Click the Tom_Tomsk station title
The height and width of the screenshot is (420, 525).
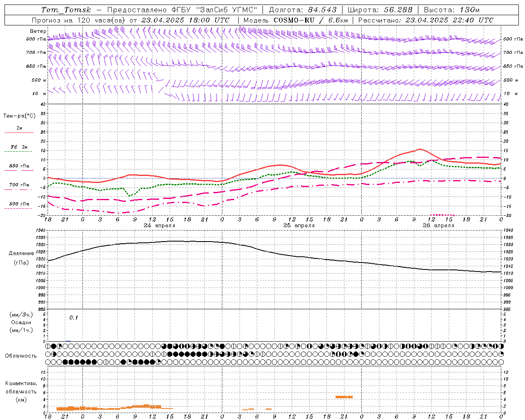point(66,10)
